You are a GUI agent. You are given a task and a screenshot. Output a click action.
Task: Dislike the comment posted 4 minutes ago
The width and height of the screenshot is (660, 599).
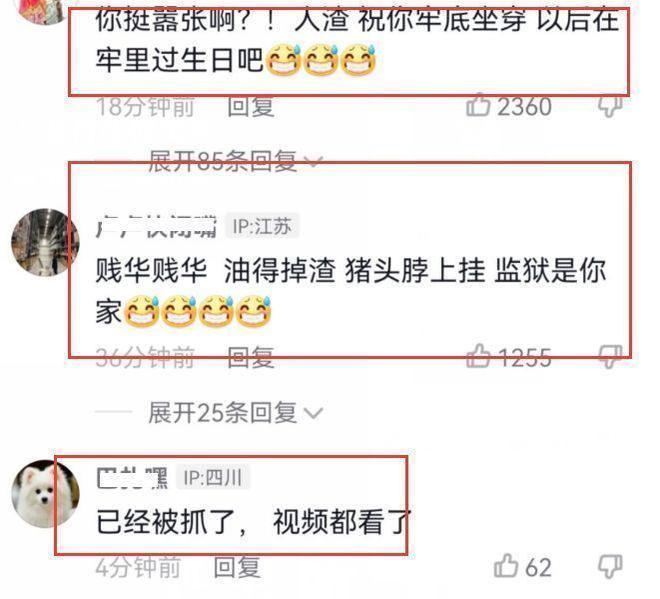tap(610, 566)
